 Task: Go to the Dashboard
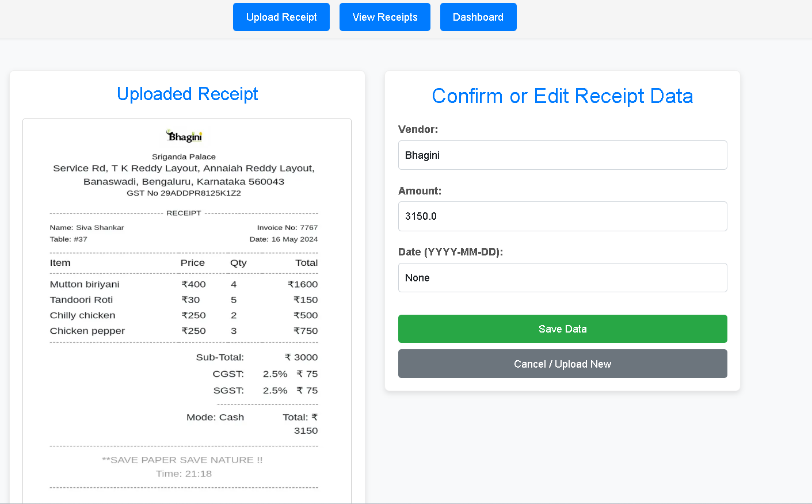coord(478,17)
